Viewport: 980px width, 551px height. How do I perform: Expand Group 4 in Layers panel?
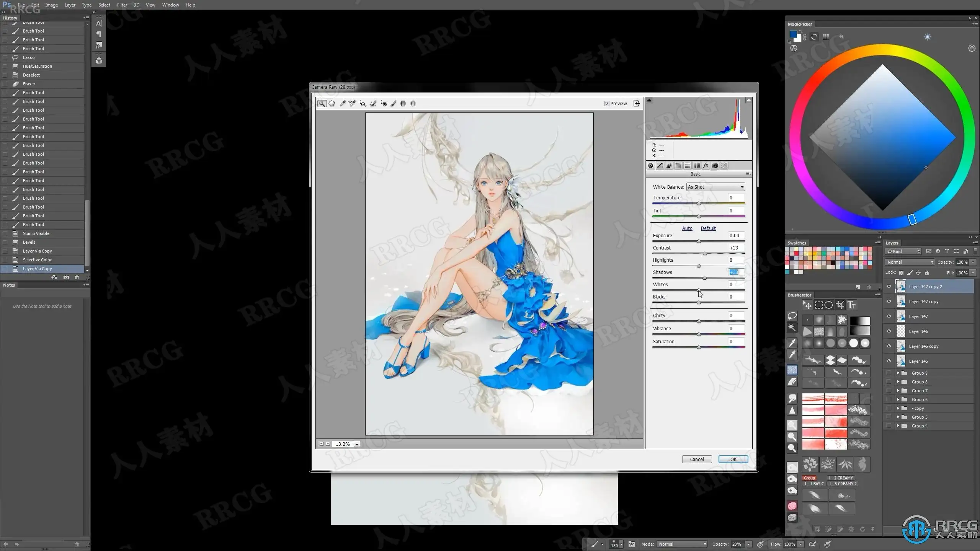pos(898,426)
